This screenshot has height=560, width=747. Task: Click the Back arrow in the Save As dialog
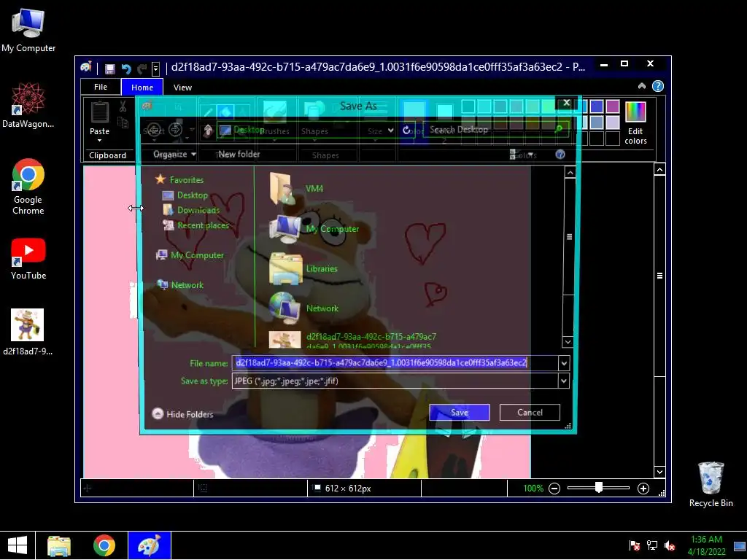pyautogui.click(x=153, y=130)
